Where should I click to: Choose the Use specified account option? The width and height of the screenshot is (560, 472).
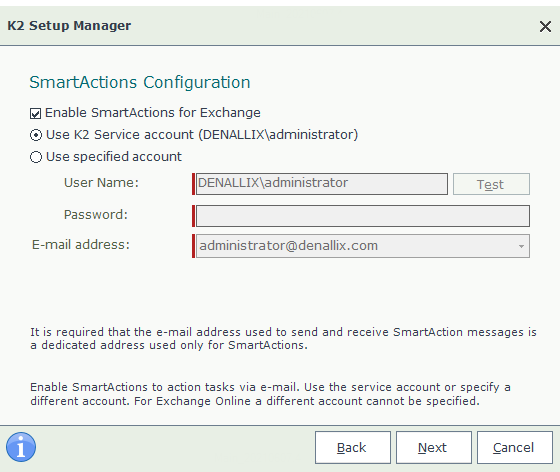point(36,157)
